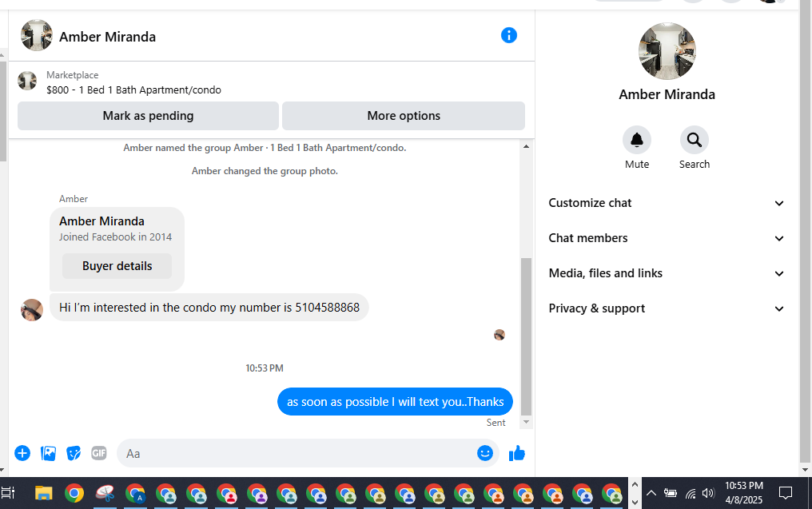Click the chat scrollbar down arrow
The width and height of the screenshot is (812, 509).
526,422
